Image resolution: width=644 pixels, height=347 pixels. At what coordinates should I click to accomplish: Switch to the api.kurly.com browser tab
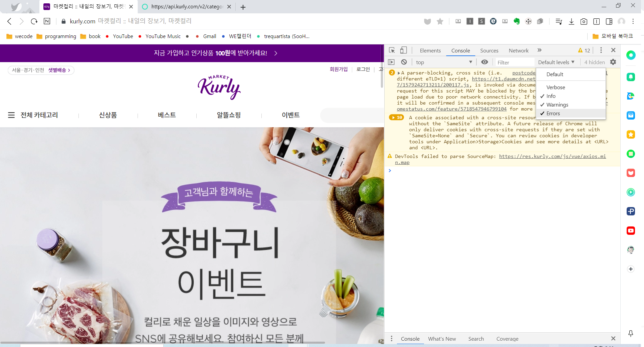(186, 7)
